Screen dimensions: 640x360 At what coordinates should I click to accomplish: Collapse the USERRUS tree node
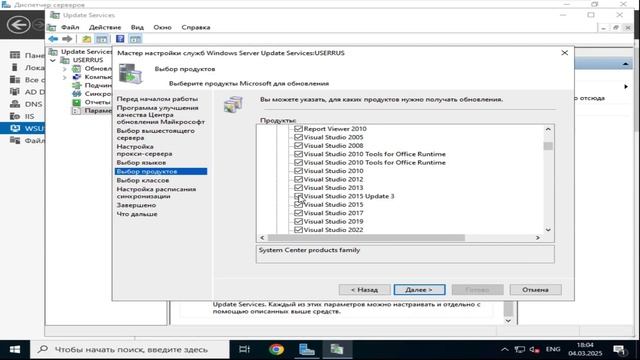click(x=53, y=60)
